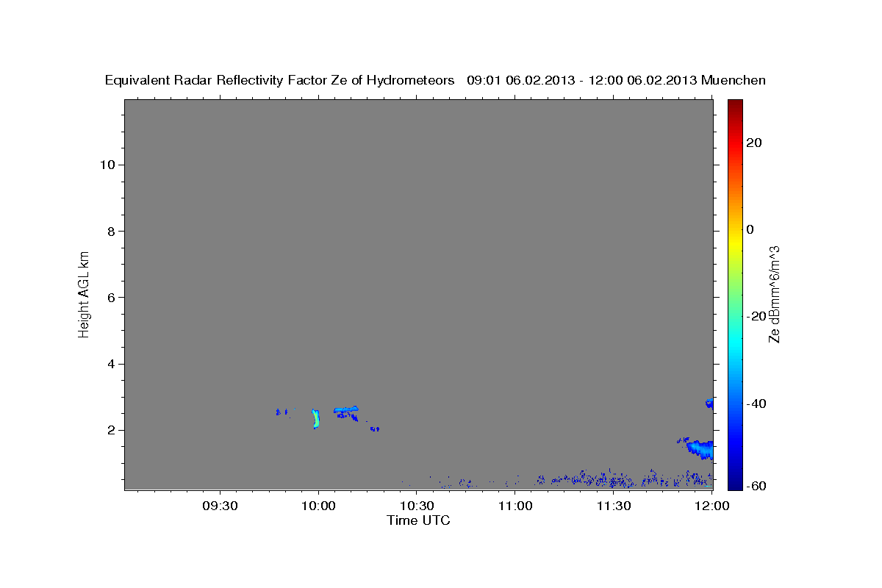Click the '12:00' time tick label
This screenshot has height=588, width=882.
712,506
